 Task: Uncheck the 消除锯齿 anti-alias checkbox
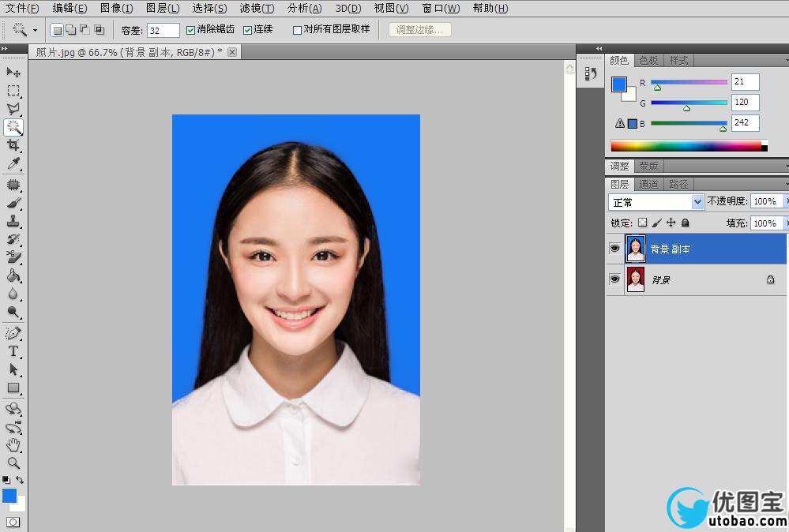pos(190,30)
